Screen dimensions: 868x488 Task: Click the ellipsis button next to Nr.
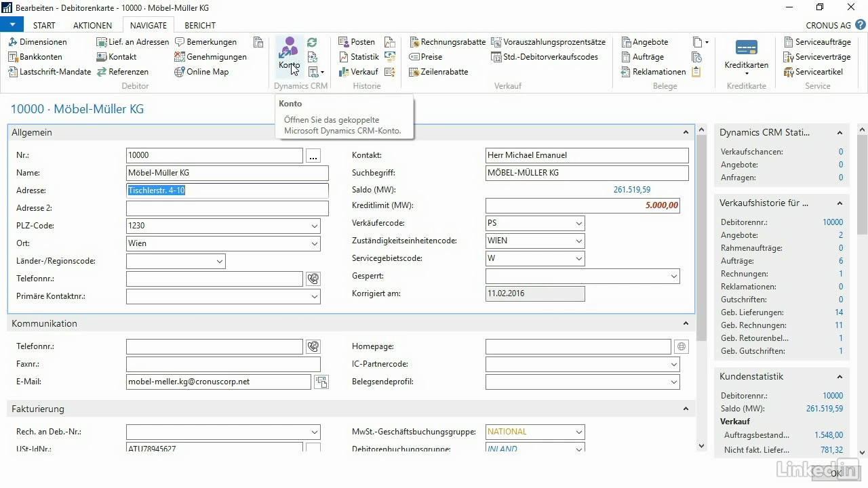click(313, 155)
